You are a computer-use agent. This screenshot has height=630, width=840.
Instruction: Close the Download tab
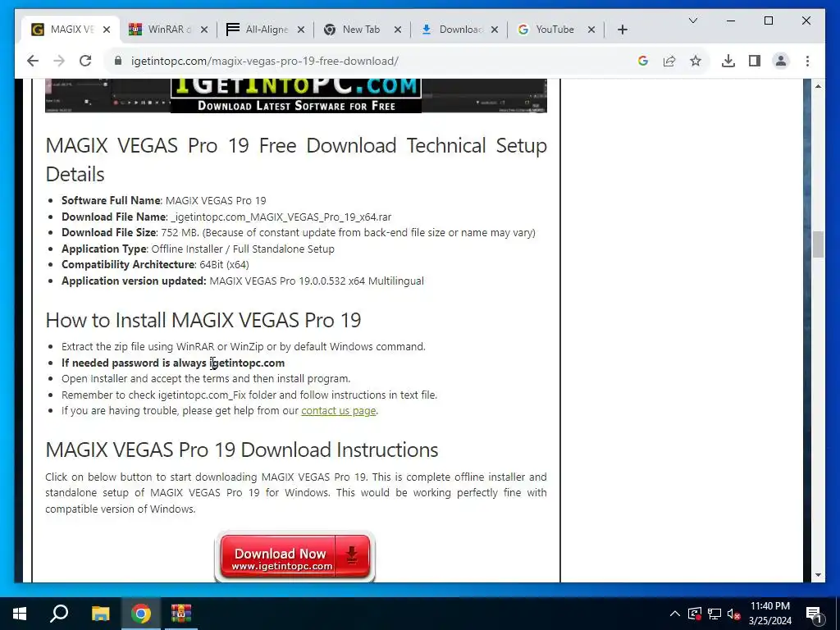pos(495,30)
